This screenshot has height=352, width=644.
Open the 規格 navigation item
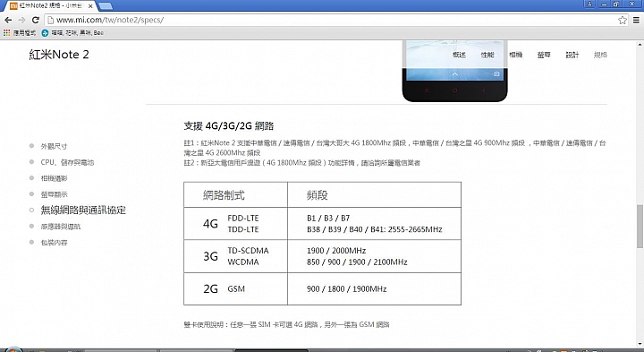600,55
